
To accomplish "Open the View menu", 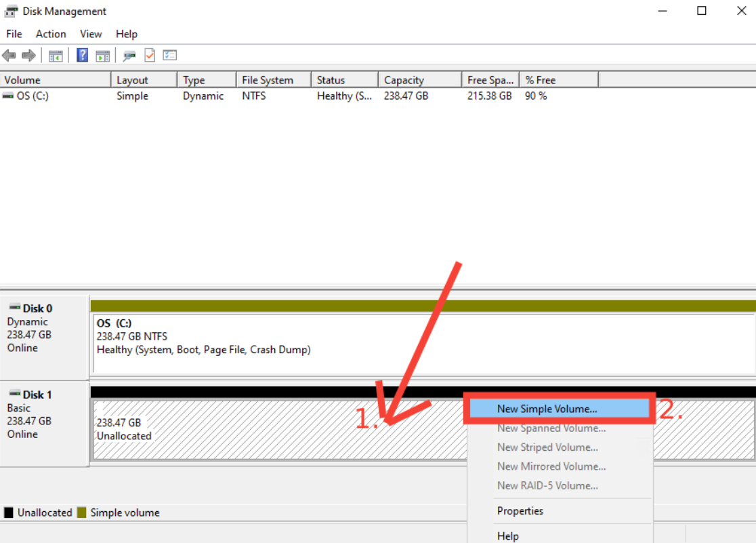I will [91, 34].
